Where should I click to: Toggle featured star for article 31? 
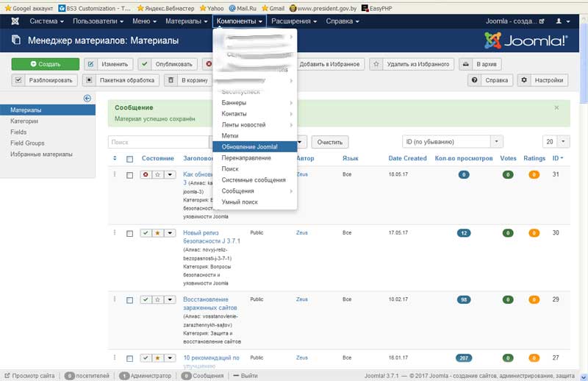point(158,174)
